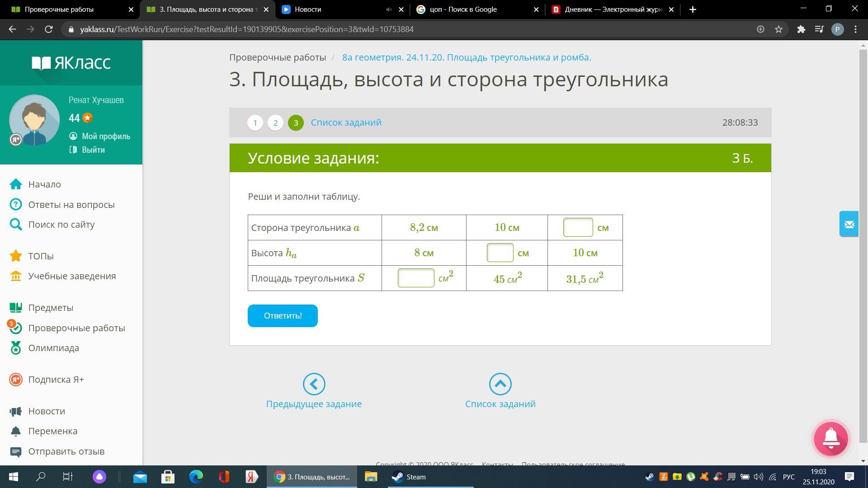Click the triangle area S input field
This screenshot has width=868, height=488.
[x=416, y=278]
